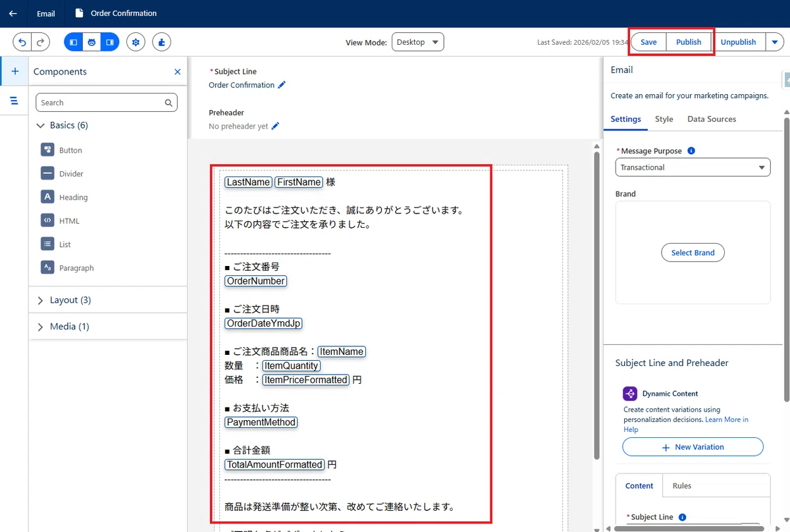Click the canvas vertical scrollbar
790x532 pixels.
[x=597, y=306]
